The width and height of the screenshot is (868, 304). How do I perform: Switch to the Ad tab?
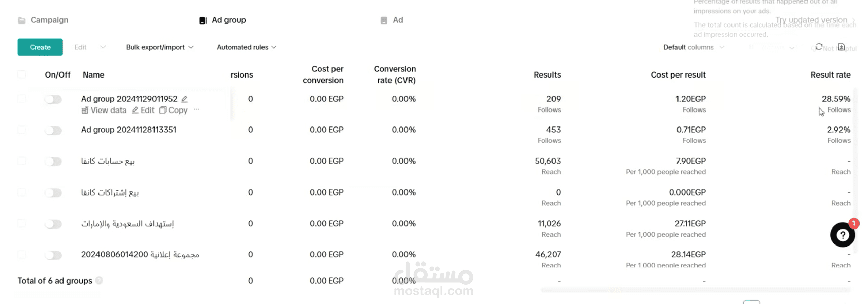(392, 20)
